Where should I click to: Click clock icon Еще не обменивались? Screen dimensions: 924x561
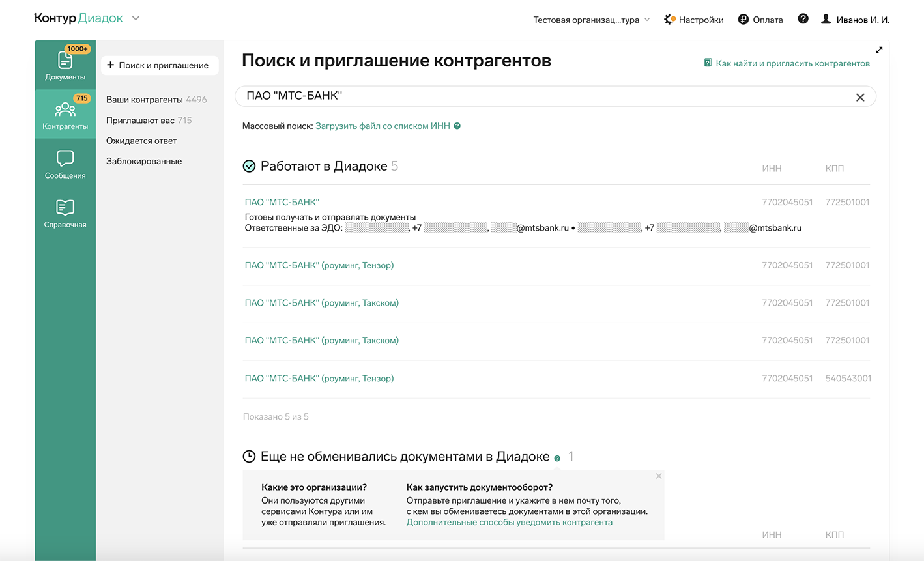[x=249, y=457]
